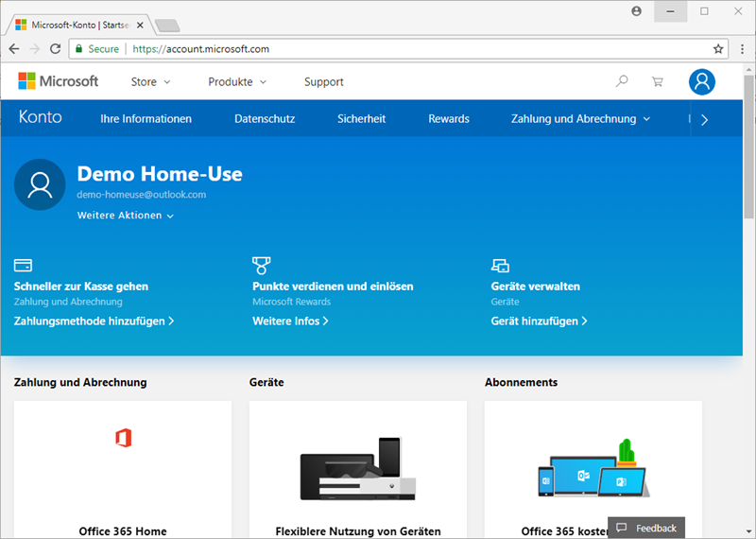Image resolution: width=756 pixels, height=539 pixels.
Task: Open the Konto home link
Action: pyautogui.click(x=40, y=117)
